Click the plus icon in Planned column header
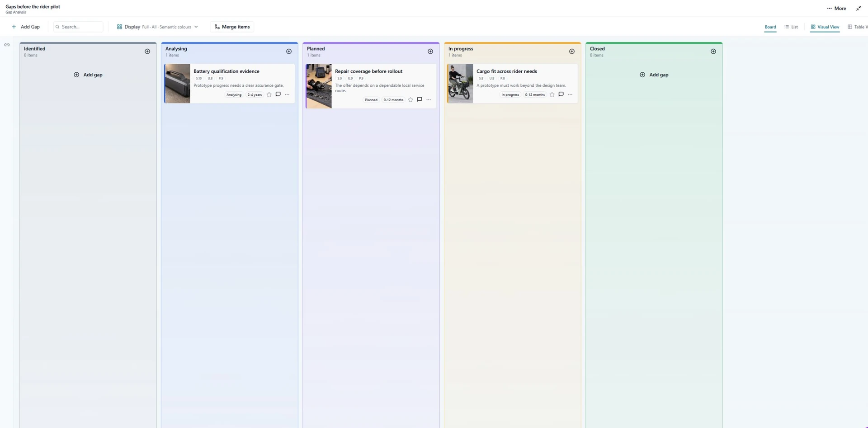Screen dimensions: 868x428 (430, 52)
